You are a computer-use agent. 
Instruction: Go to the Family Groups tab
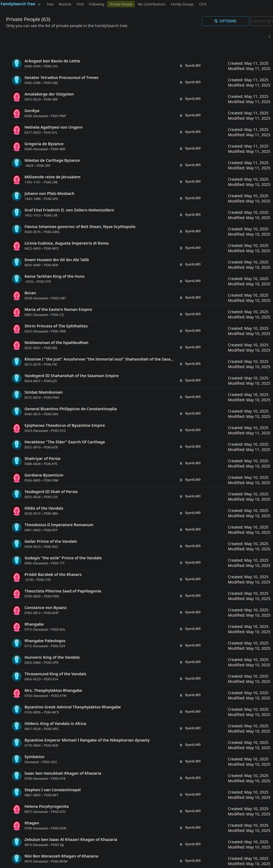tap(182, 4)
